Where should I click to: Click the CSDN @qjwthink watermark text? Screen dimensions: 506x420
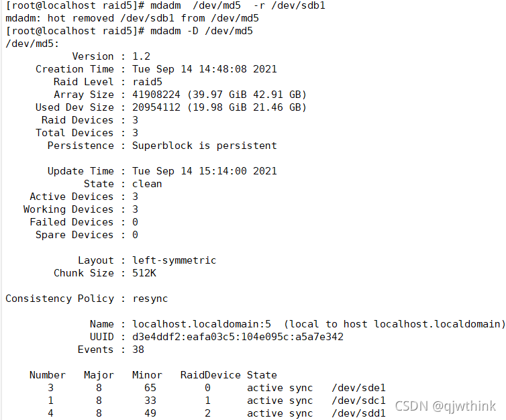point(446,406)
